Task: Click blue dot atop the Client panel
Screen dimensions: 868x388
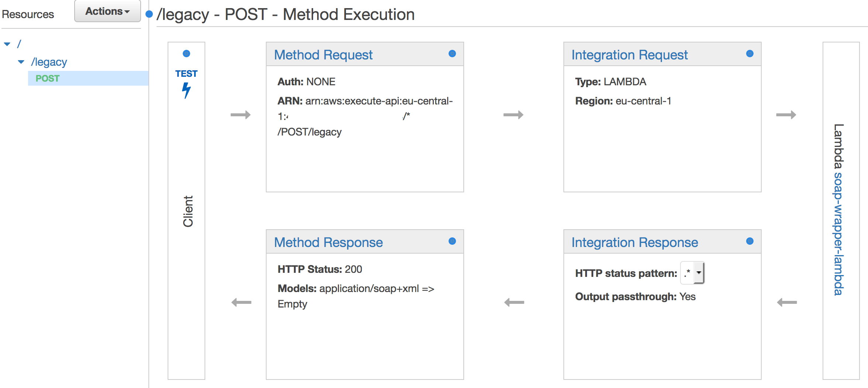Action: (186, 54)
